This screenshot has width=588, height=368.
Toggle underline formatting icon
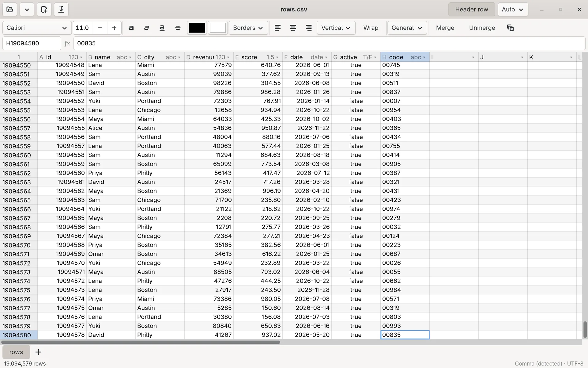click(162, 28)
